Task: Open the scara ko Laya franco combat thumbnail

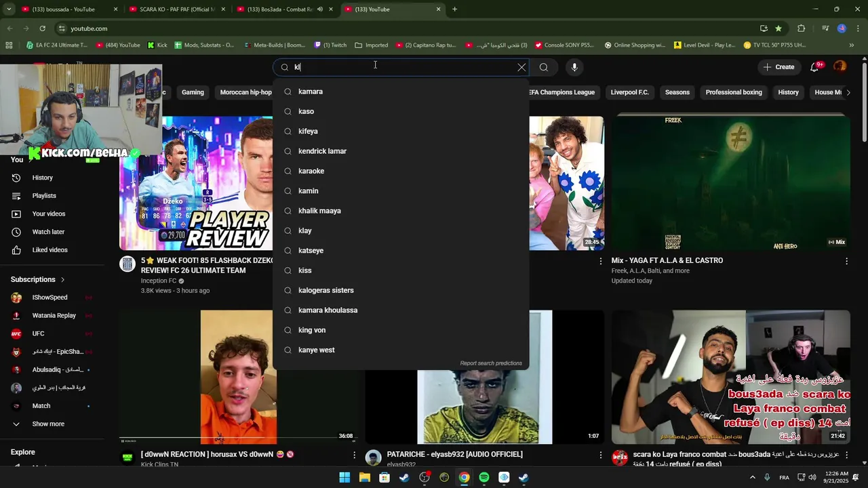Action: click(731, 378)
